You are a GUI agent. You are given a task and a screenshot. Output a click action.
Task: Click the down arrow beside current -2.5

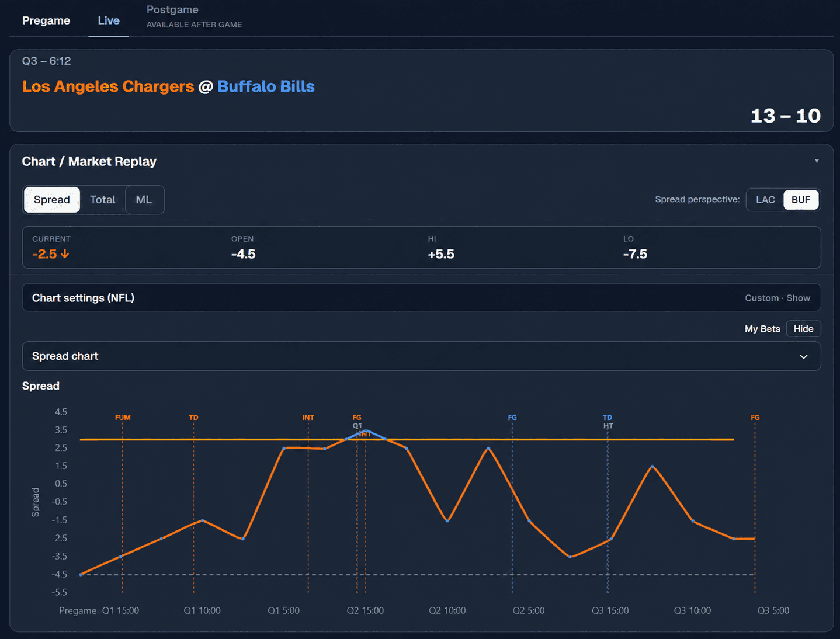tap(65, 254)
